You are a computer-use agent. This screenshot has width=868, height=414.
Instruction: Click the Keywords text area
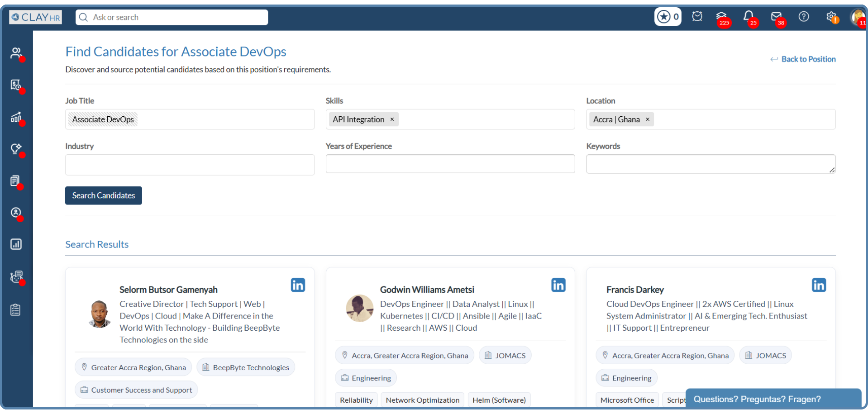711,164
